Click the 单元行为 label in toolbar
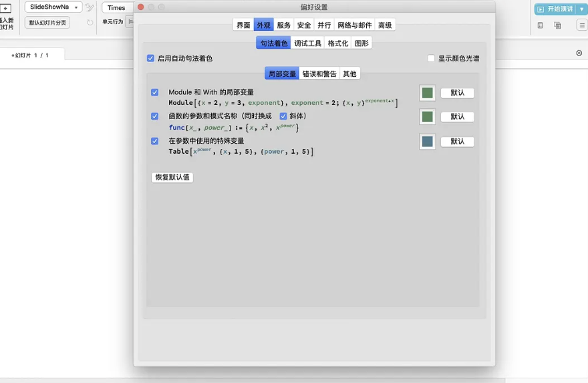This screenshot has height=383, width=588. (x=112, y=22)
